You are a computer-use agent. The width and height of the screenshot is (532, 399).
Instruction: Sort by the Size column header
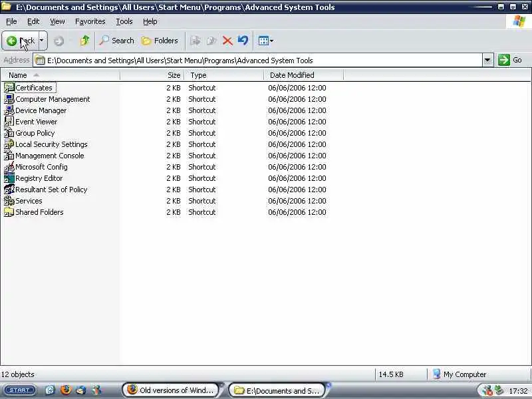(152, 75)
